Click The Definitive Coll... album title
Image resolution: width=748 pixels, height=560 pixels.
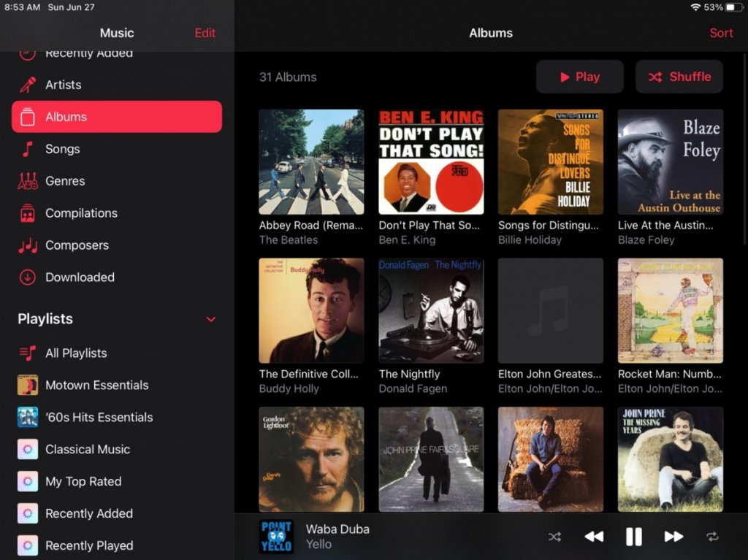tap(309, 374)
